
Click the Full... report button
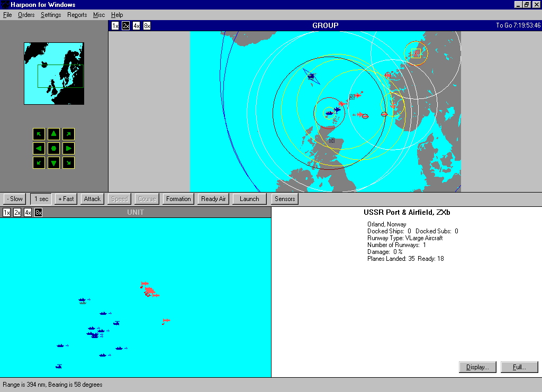(519, 367)
